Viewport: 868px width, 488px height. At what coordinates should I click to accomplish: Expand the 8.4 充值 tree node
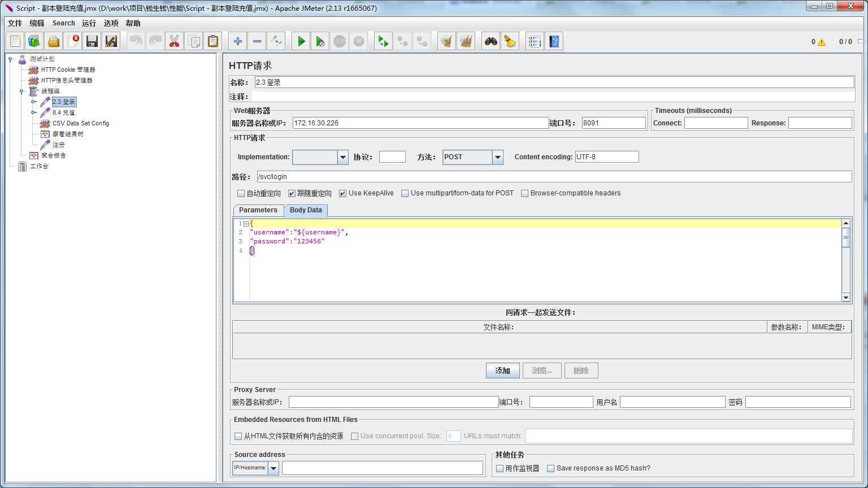pos(33,112)
